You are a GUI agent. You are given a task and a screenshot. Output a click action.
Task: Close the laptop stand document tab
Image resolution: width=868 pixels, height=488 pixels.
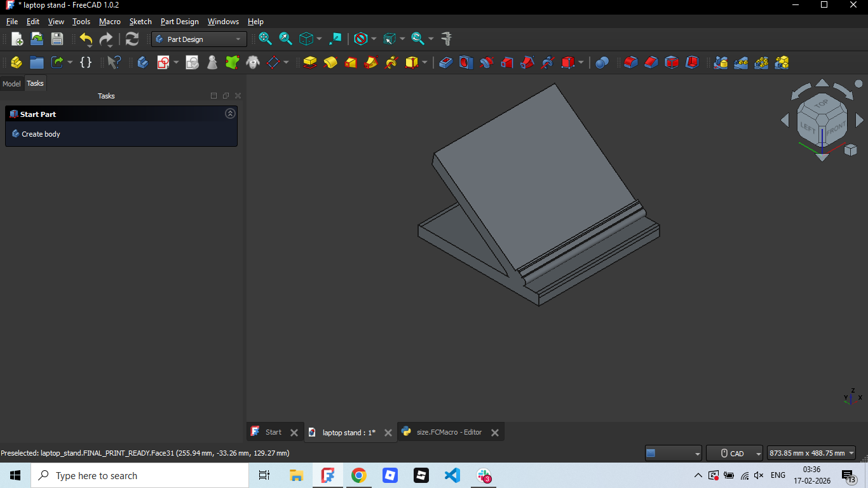[388, 433]
